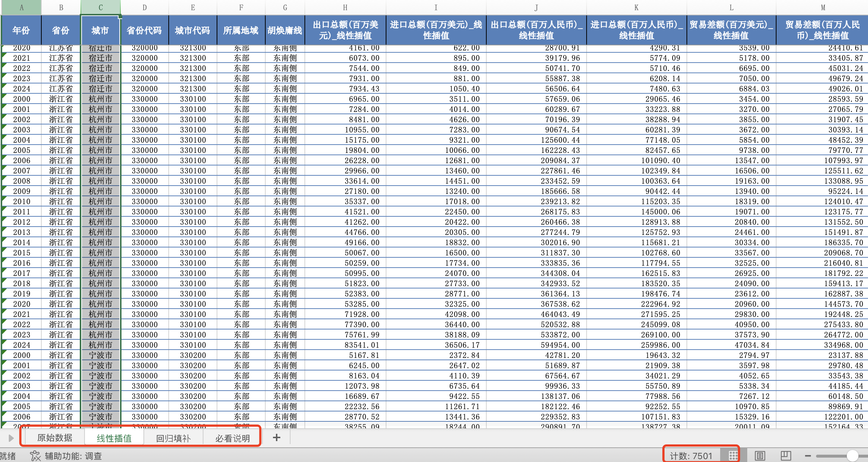Click the zoom out minus icon
The image size is (868, 462).
tap(808, 456)
